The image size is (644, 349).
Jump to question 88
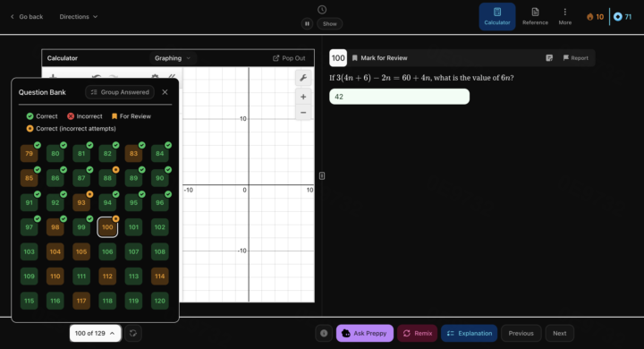coord(107,178)
